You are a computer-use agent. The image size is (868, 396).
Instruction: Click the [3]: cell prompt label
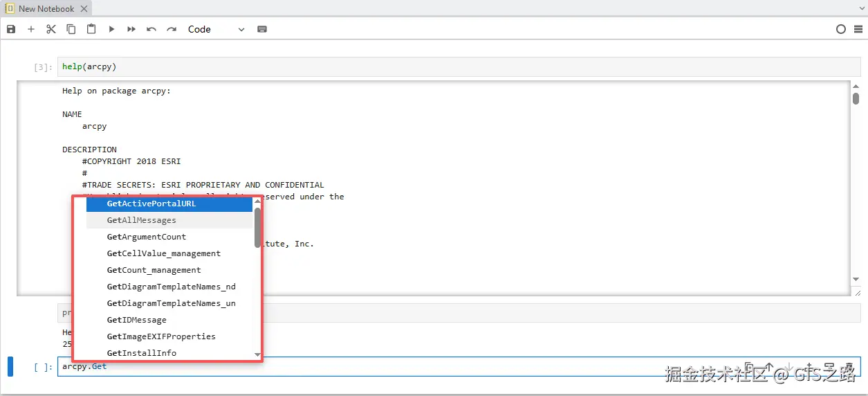coord(43,67)
